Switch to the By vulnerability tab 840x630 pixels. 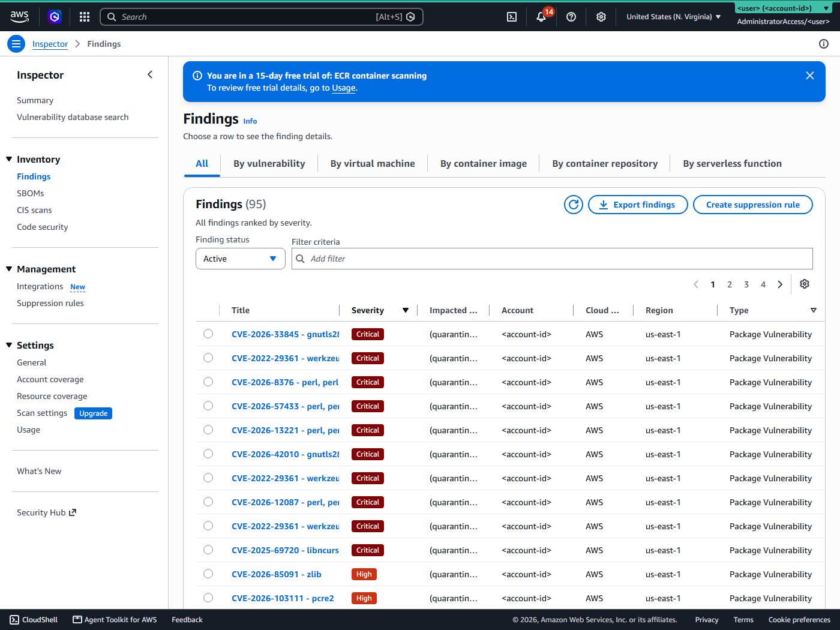coord(269,163)
